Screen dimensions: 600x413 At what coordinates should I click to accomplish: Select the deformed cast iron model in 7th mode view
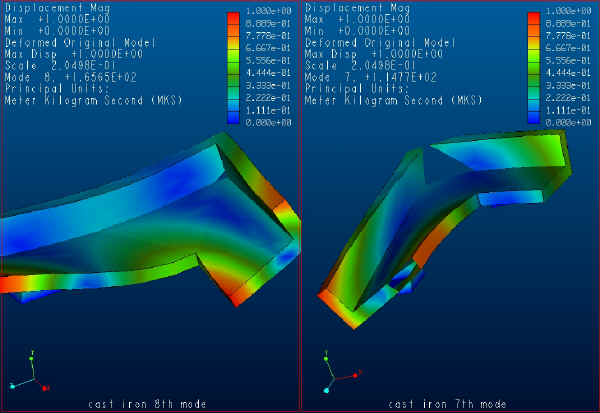445,229
